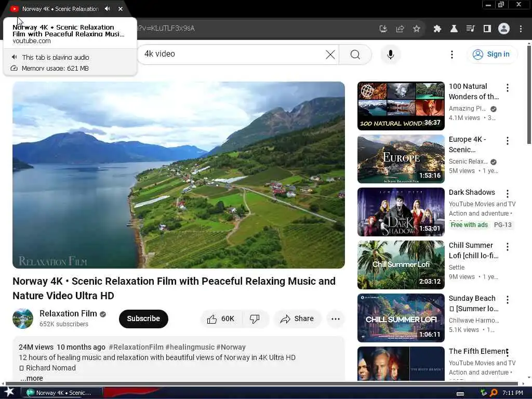
Task: Click the 'Chillwave Harmo...' channel name
Action: (474, 320)
